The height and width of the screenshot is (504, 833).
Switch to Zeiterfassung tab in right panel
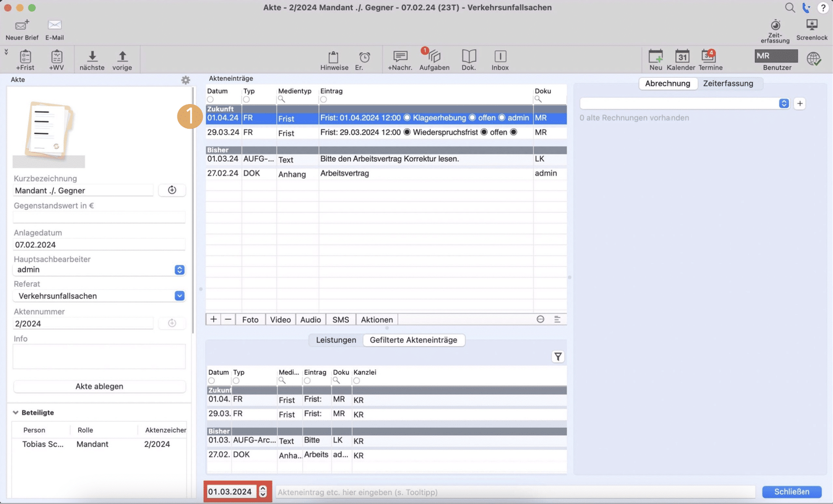[x=728, y=83]
